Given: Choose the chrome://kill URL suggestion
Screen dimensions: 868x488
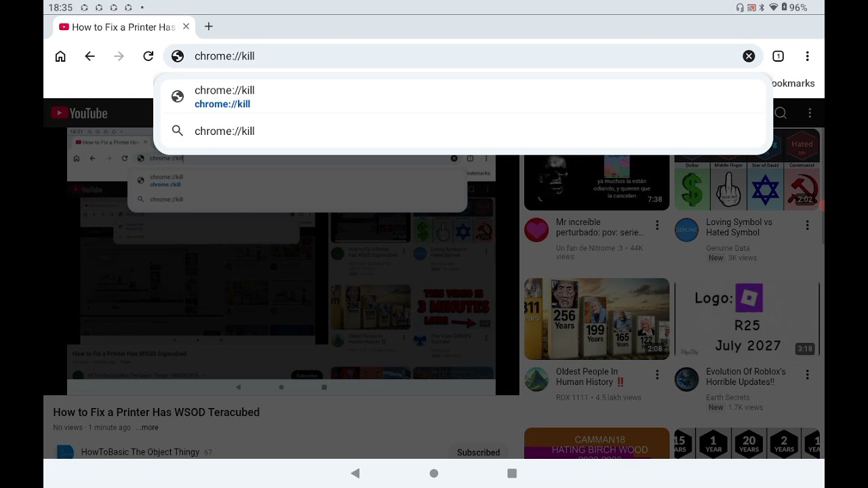Looking at the screenshot, I should click(463, 96).
